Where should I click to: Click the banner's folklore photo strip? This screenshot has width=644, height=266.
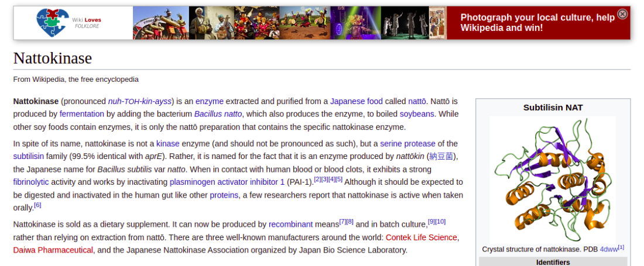pos(290,23)
